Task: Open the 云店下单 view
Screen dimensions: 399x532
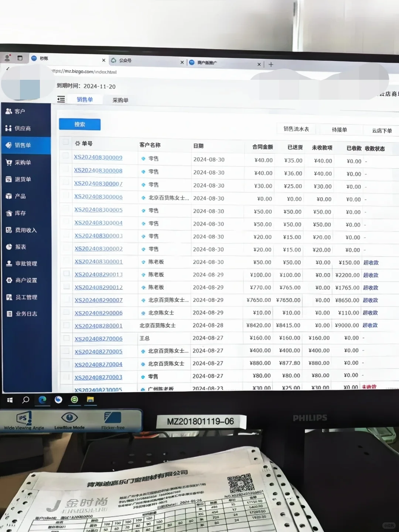Action: pos(382,131)
